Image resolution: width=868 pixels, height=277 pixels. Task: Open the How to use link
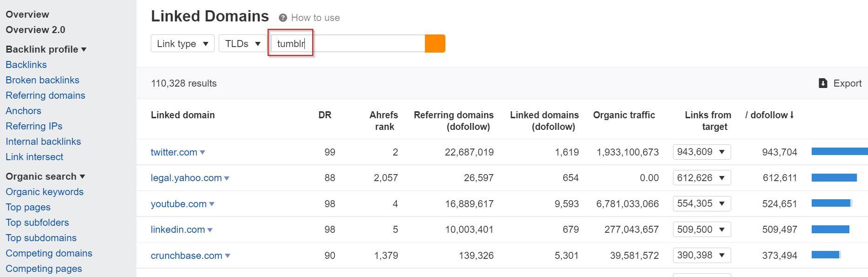tap(316, 18)
